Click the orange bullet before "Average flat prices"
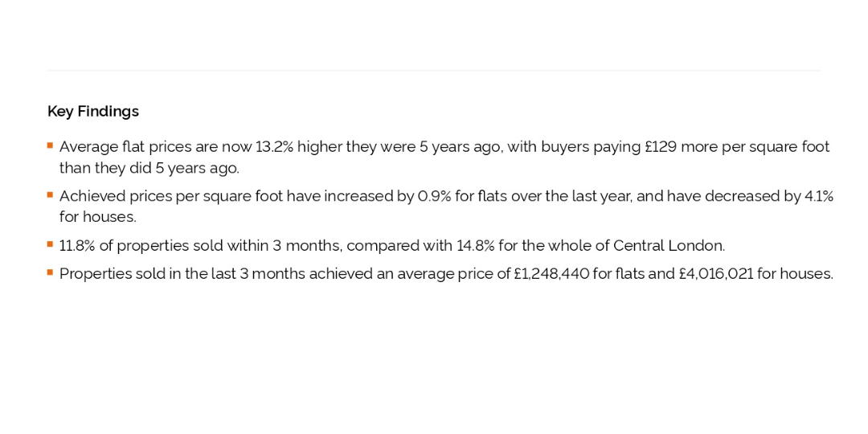Image resolution: width=868 pixels, height=434 pixels. [x=50, y=145]
